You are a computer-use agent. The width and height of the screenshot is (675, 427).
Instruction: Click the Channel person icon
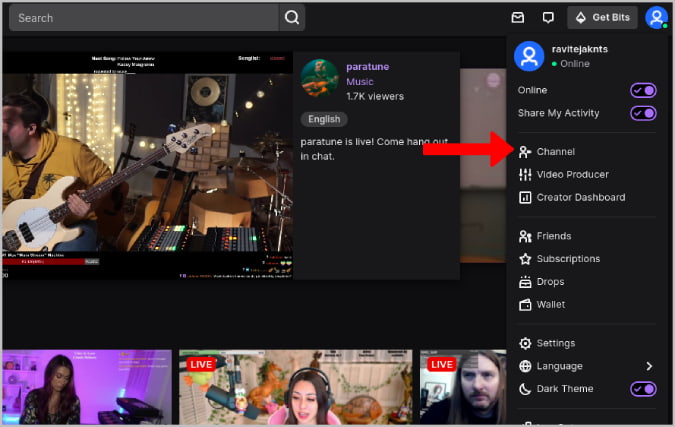pos(525,152)
